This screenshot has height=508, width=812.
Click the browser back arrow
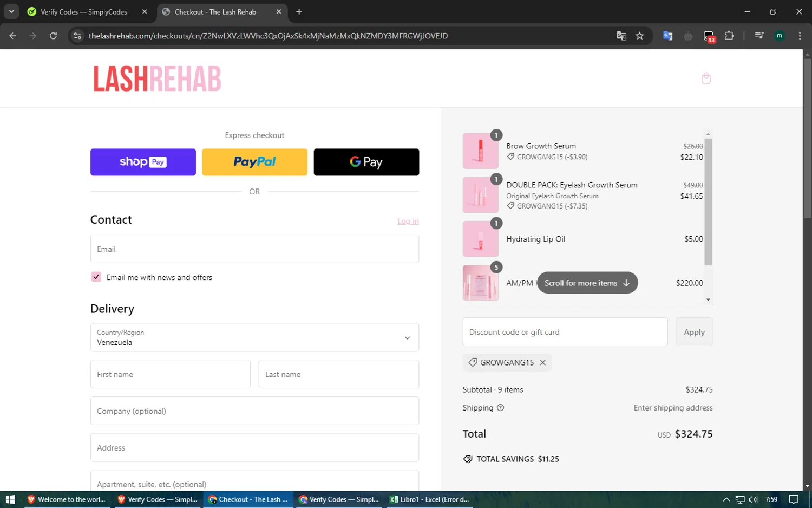coord(13,36)
